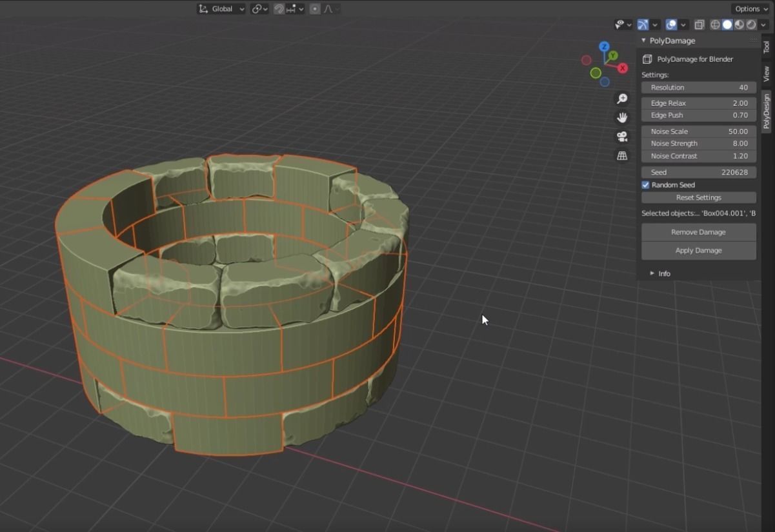Switch to the Tool sidebar tab
This screenshot has width=775, height=532.
coord(767,47)
